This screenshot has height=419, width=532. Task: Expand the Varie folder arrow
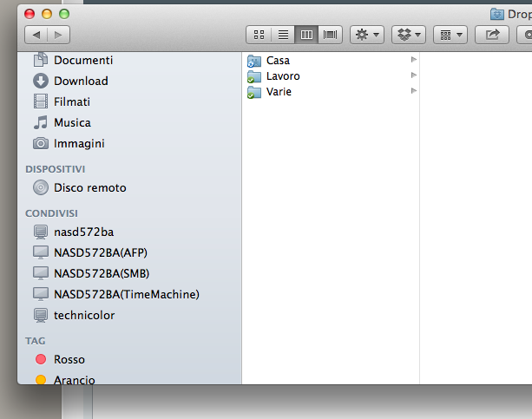point(414,91)
